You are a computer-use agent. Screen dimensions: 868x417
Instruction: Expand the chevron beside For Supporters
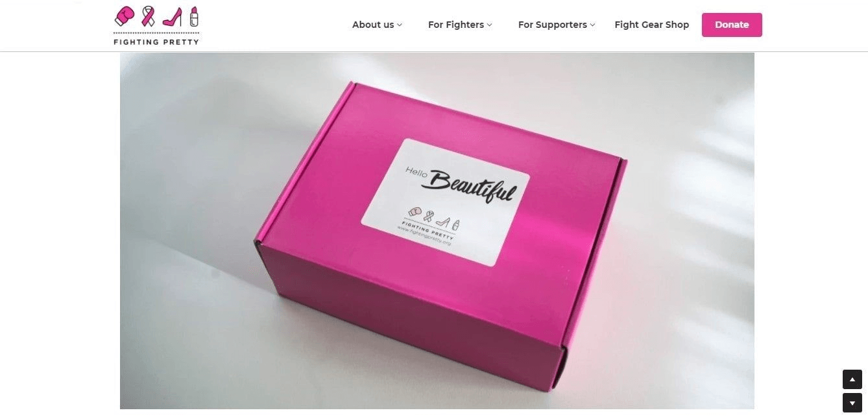coord(592,25)
